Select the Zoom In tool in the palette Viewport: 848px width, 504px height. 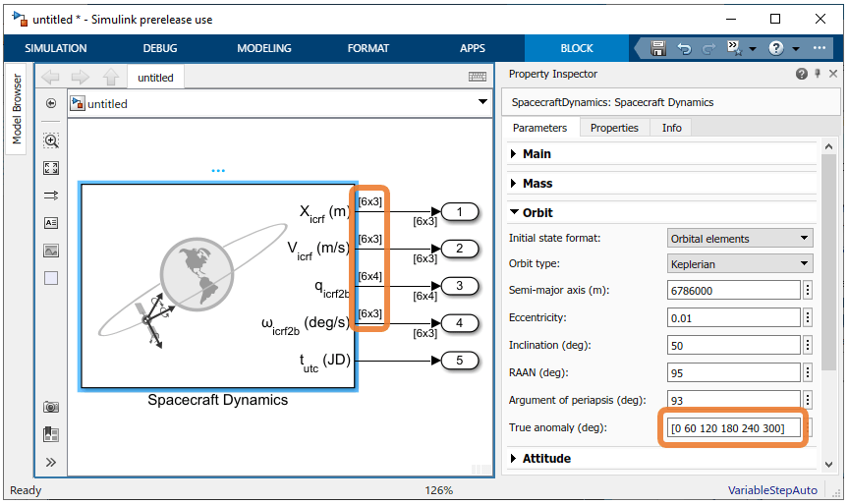[51, 141]
